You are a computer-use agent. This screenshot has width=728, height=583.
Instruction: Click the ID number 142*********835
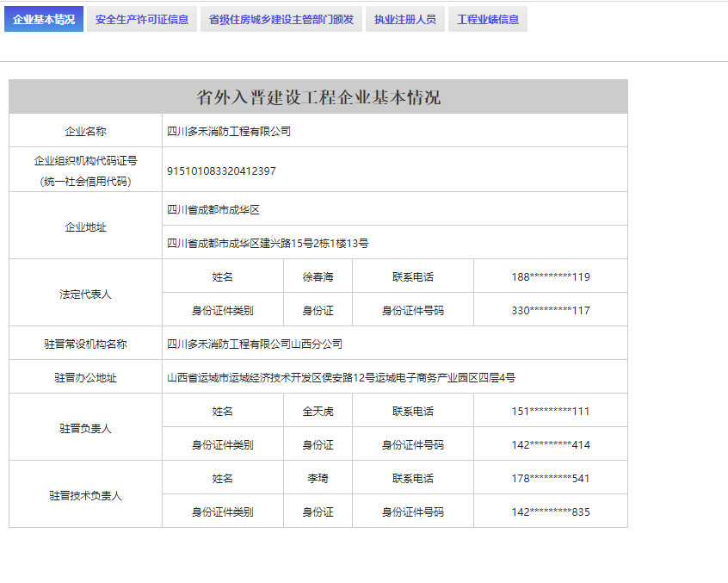[550, 512]
